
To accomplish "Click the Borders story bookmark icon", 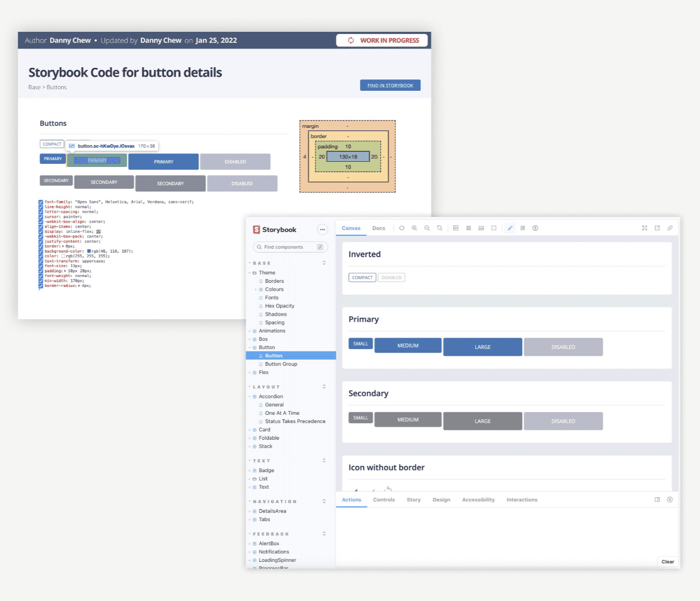I will [261, 281].
